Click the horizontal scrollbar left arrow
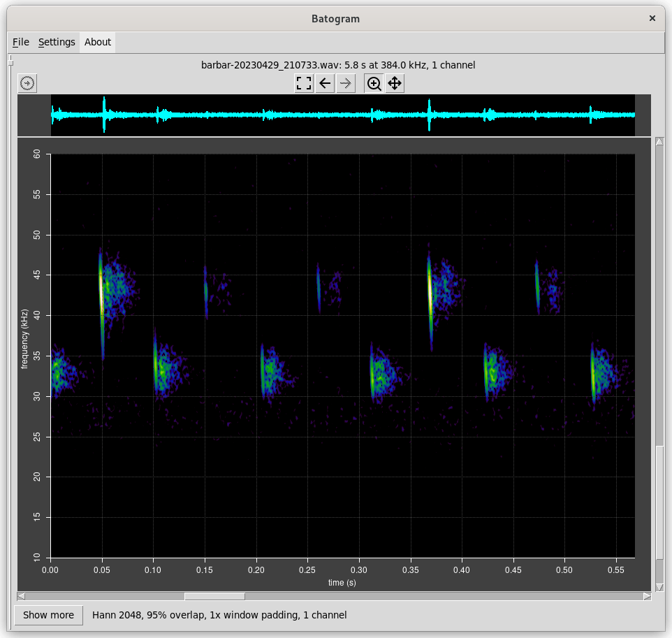This screenshot has height=638, width=672. [x=22, y=596]
